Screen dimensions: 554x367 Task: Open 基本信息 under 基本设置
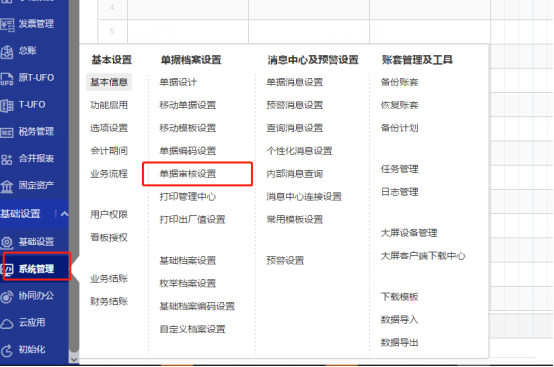(109, 82)
